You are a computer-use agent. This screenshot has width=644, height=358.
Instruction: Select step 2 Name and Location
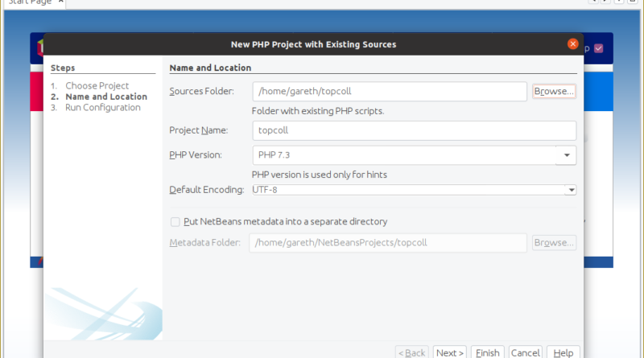click(106, 97)
